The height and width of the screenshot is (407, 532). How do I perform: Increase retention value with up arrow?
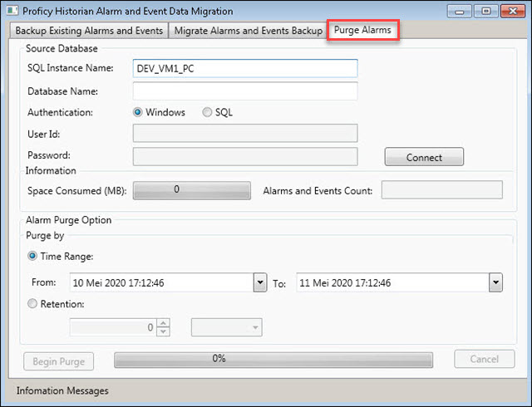click(163, 322)
